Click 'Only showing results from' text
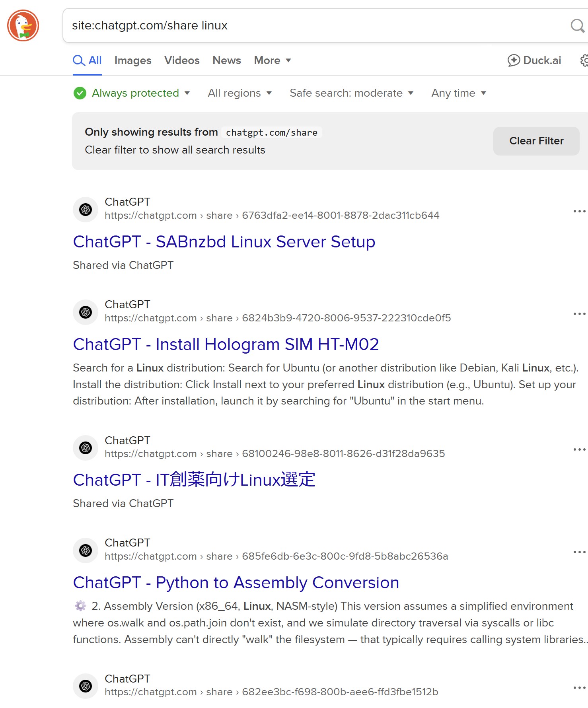The height and width of the screenshot is (708, 588). click(x=151, y=132)
